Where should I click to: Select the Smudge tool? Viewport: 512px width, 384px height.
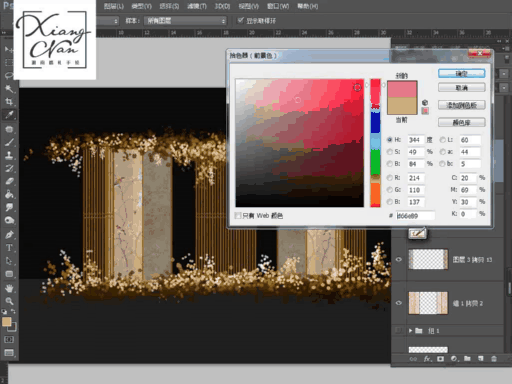point(9,207)
